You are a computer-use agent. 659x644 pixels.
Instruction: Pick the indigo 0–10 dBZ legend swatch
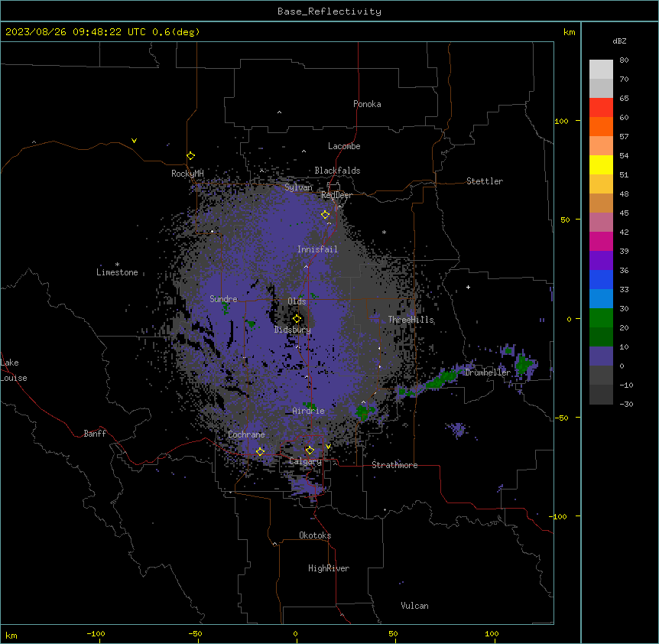pyautogui.click(x=601, y=356)
